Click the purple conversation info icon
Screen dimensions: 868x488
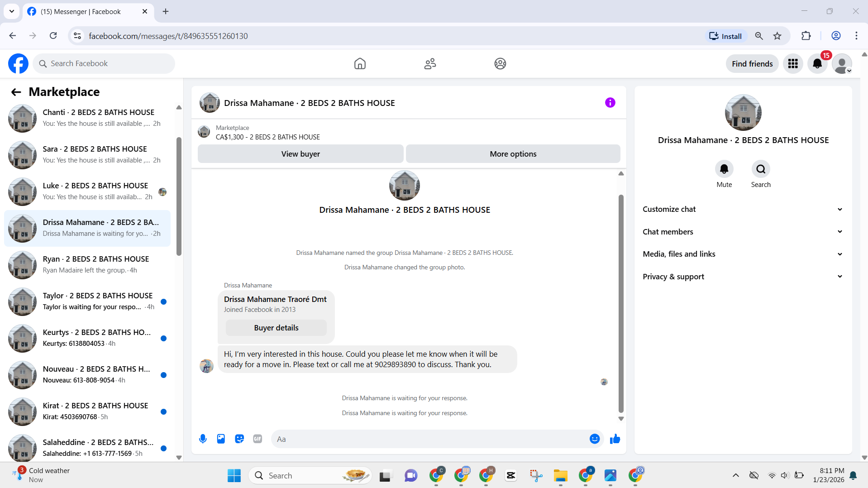click(x=610, y=103)
